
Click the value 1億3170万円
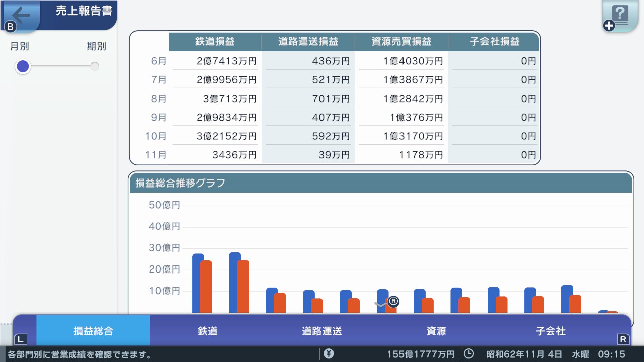pos(413,136)
